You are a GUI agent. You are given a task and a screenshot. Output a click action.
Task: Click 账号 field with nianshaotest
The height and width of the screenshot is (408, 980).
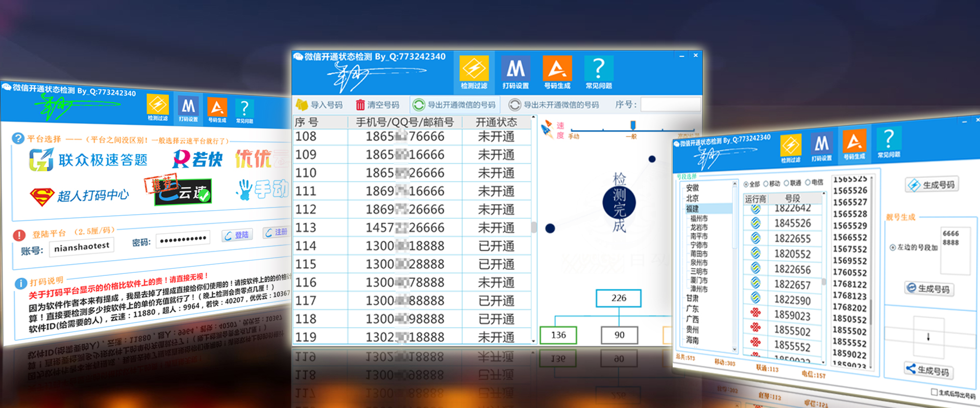(82, 247)
